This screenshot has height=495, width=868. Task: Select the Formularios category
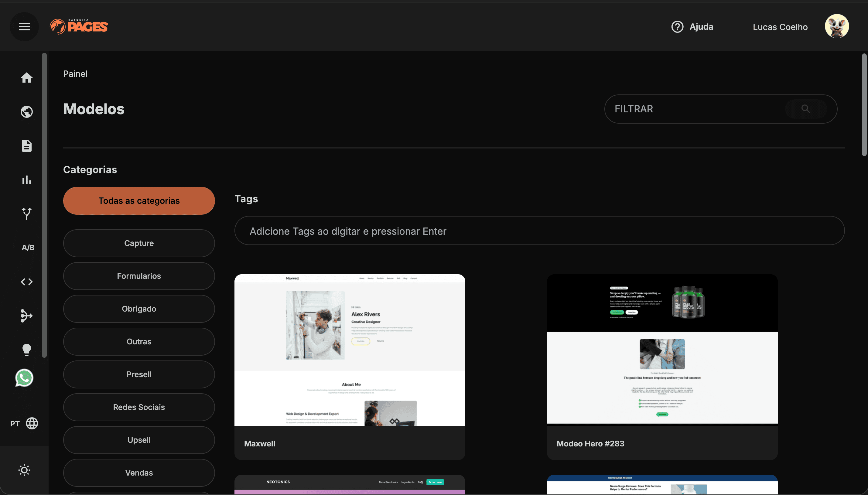point(139,276)
